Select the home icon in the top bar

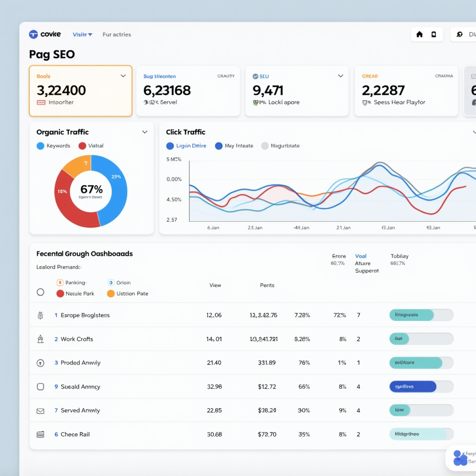point(419,34)
